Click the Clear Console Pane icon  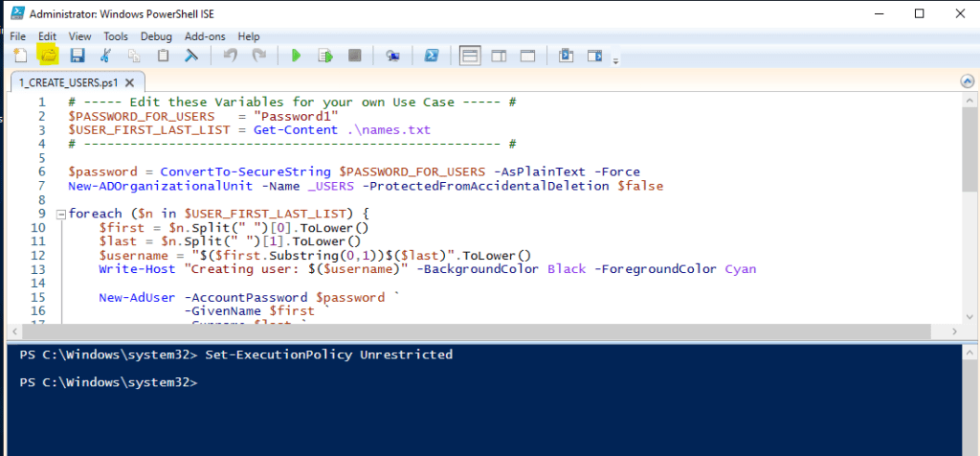pyautogui.click(x=191, y=56)
